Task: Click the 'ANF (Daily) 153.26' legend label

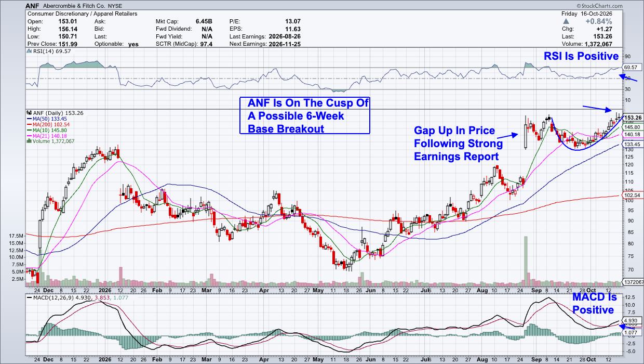Action: tap(58, 113)
